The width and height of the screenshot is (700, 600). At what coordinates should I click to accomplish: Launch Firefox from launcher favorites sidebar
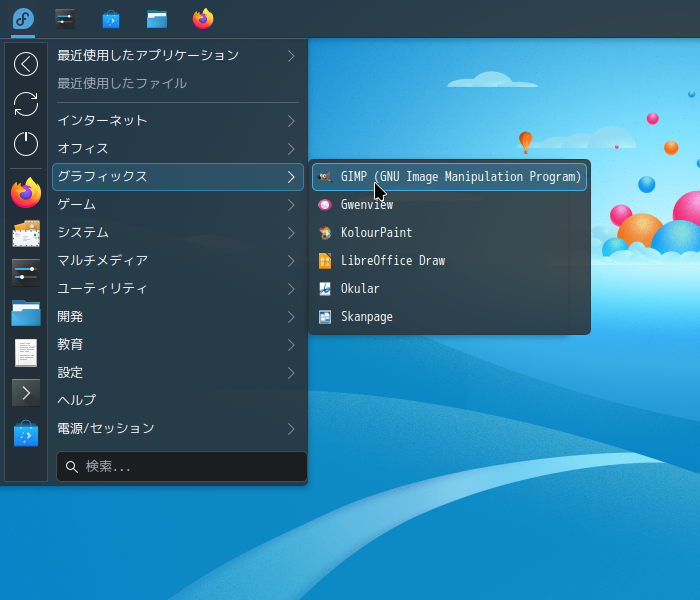click(x=26, y=192)
